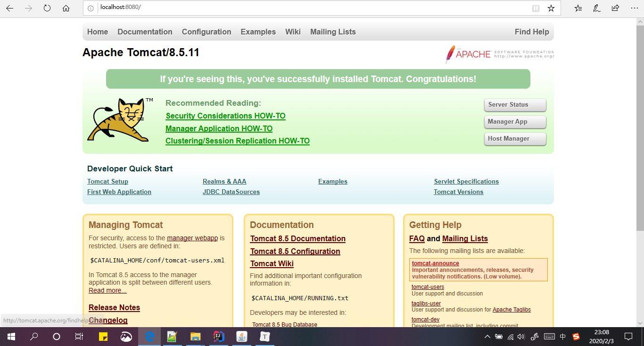644x346 pixels.
Task: Open the manager webapp link
Action: (x=192, y=238)
